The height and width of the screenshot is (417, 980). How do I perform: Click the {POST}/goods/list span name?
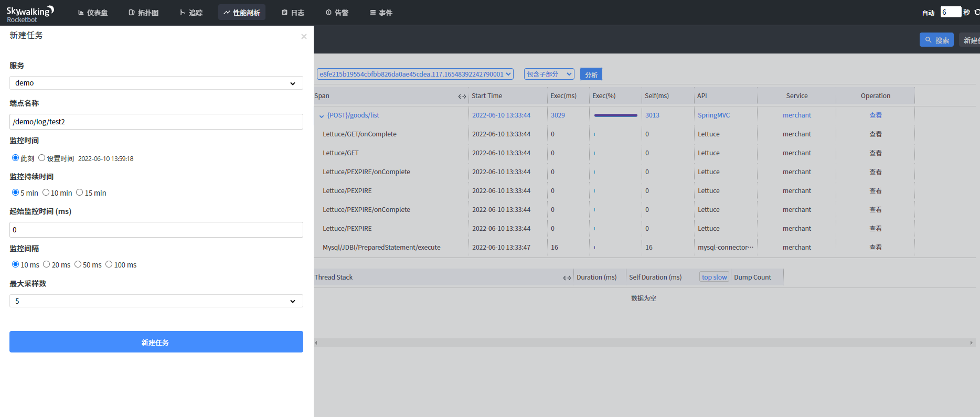353,115
